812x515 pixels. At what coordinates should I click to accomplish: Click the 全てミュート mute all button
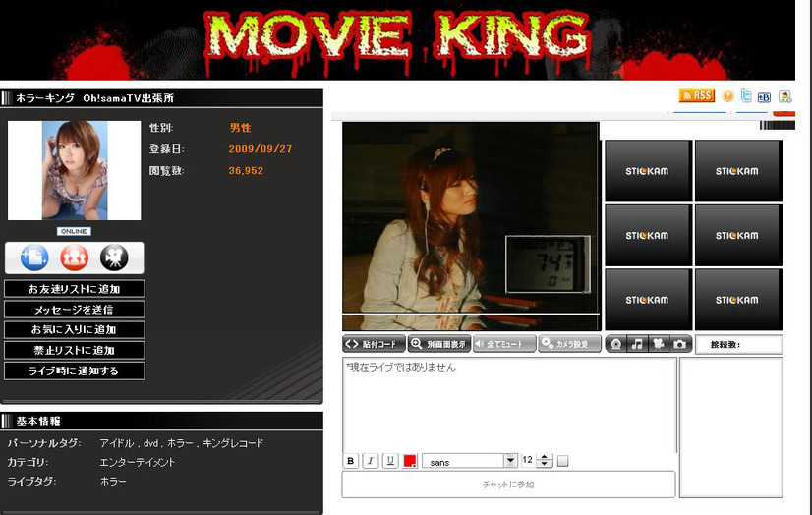click(x=504, y=344)
